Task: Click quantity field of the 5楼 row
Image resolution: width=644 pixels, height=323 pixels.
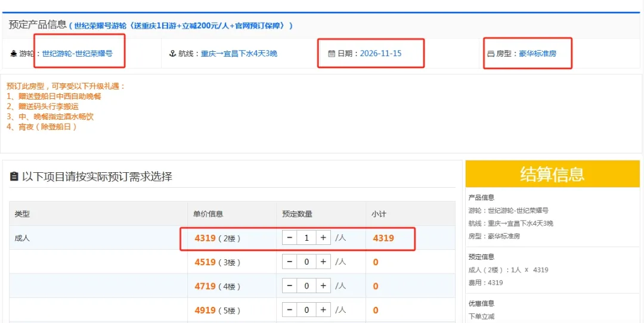Action: tap(306, 310)
